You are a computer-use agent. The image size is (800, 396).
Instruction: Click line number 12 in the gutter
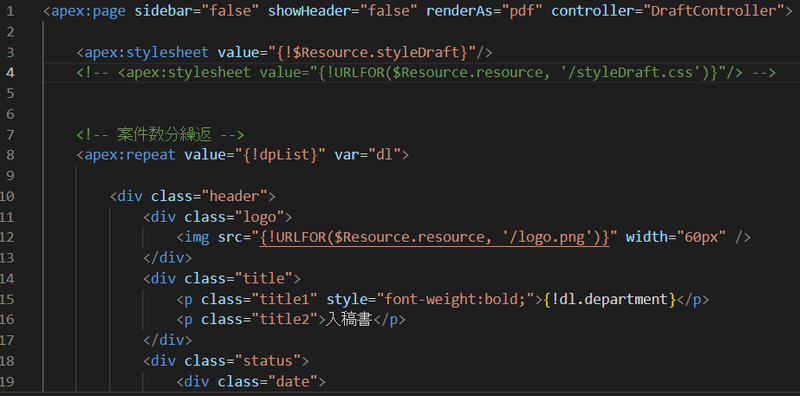click(7, 237)
